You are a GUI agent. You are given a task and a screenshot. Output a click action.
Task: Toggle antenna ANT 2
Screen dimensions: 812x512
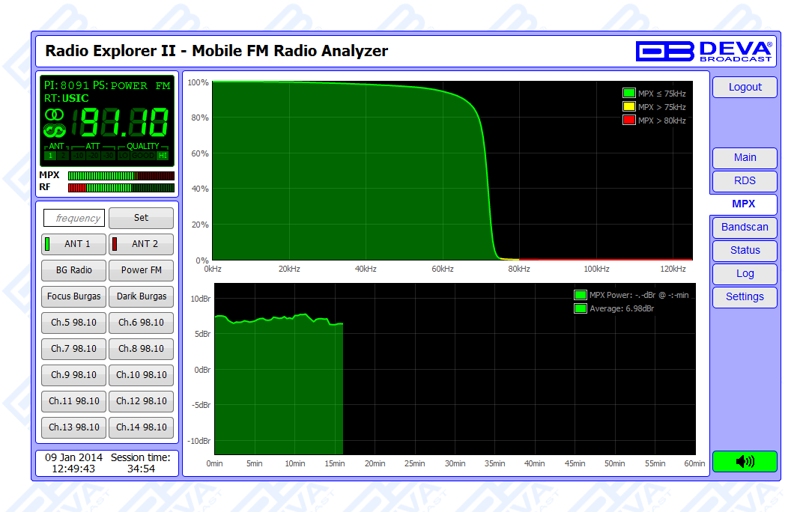(x=141, y=244)
